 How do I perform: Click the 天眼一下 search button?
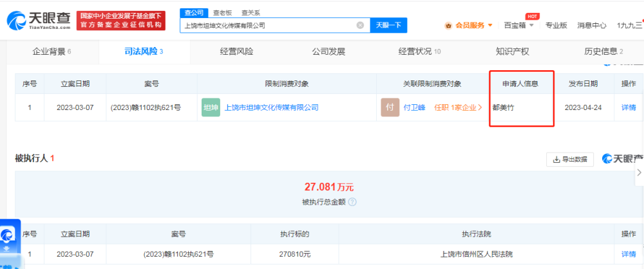[388, 25]
